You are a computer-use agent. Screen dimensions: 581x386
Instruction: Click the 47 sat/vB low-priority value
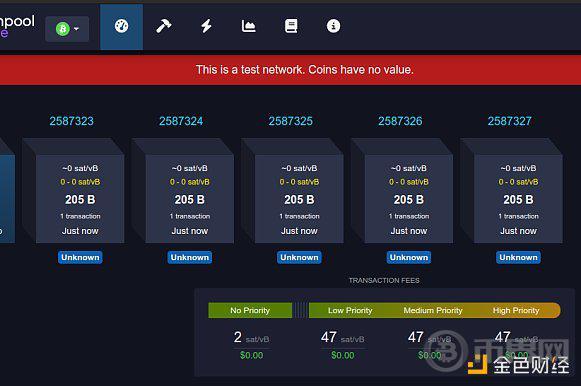[342, 337]
